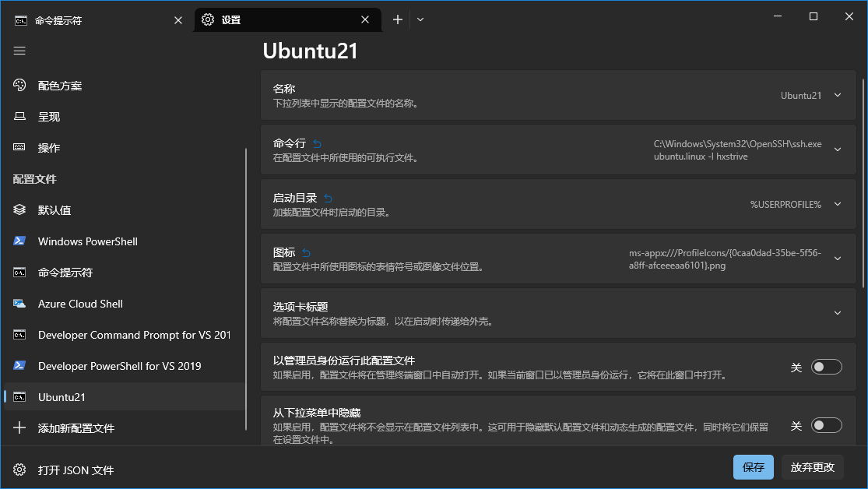
Task: Click the Azure Cloud Shell icon
Action: tap(19, 304)
